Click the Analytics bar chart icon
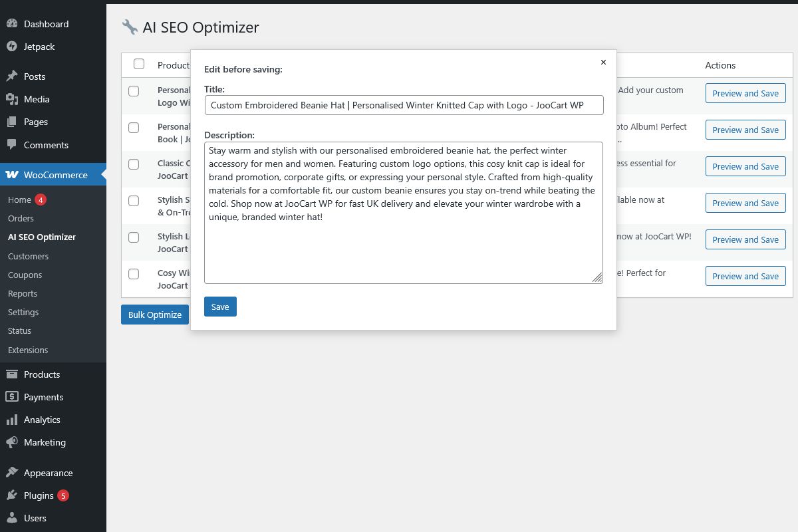The width and height of the screenshot is (798, 532). tap(12, 420)
